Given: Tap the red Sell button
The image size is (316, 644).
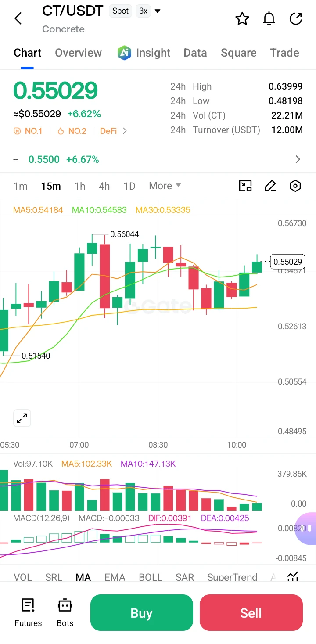Looking at the screenshot, I should 251,612.
